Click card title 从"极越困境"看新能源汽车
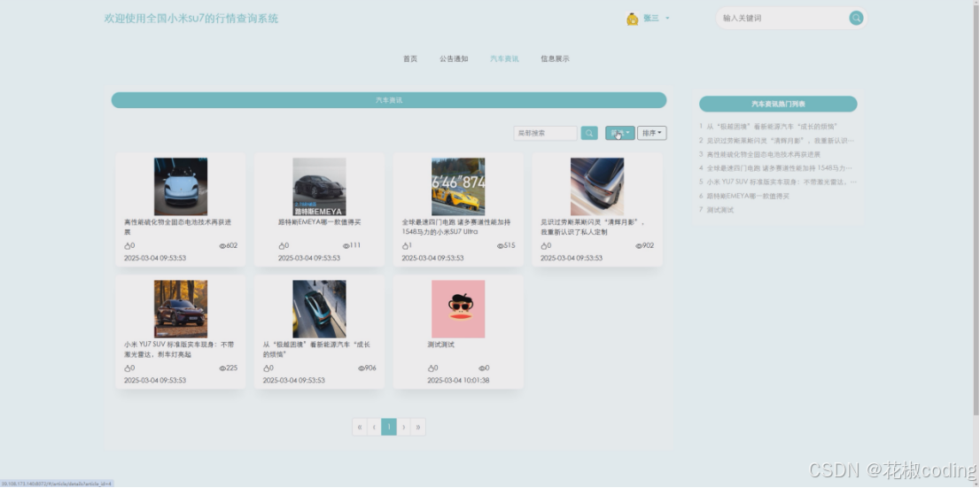The image size is (980, 488). tap(315, 349)
